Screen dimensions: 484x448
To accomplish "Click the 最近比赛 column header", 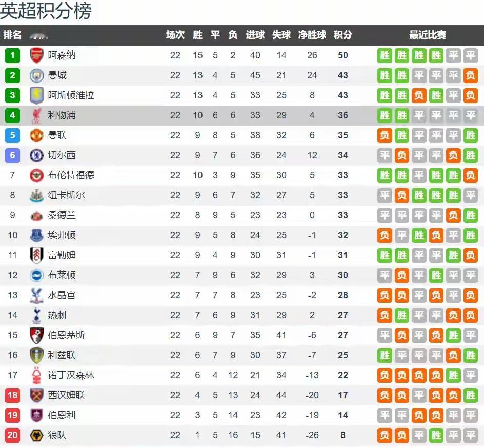I will tap(427, 35).
